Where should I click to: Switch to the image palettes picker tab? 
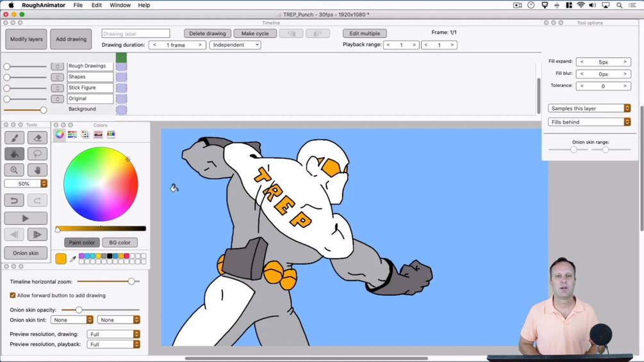tap(98, 134)
